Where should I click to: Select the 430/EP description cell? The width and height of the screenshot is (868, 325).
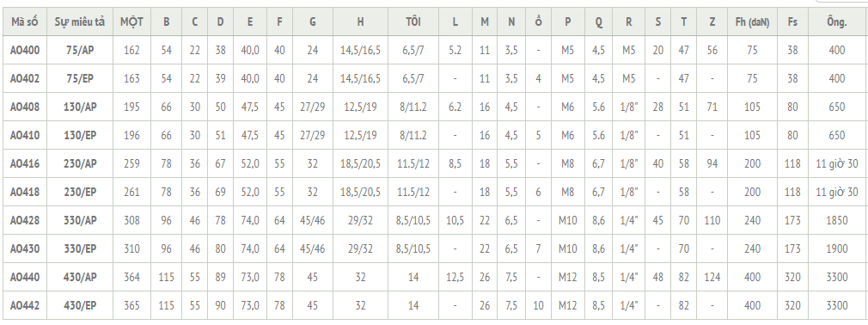pyautogui.click(x=80, y=305)
